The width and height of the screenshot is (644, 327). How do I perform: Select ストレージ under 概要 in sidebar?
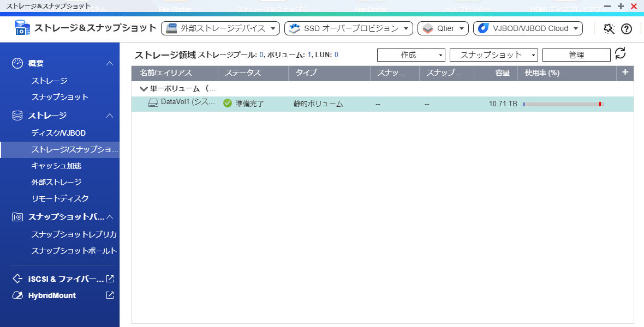[49, 81]
